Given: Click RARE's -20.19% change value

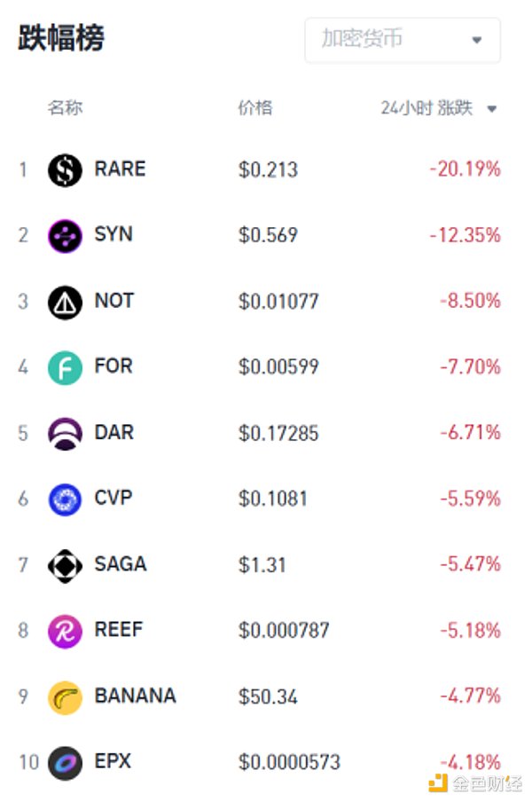Looking at the screenshot, I should click(x=465, y=169).
